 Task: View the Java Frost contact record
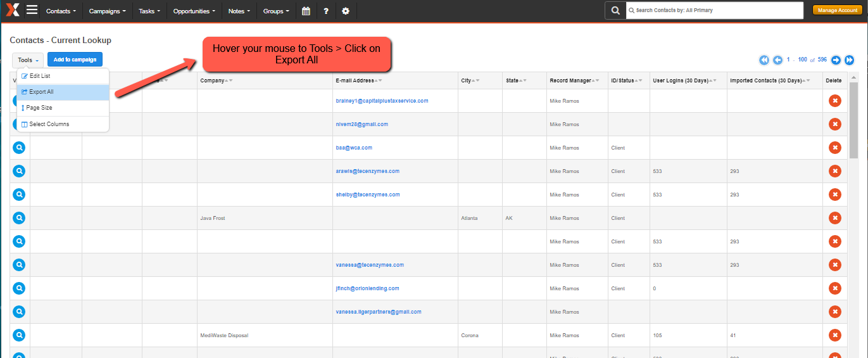(x=20, y=218)
